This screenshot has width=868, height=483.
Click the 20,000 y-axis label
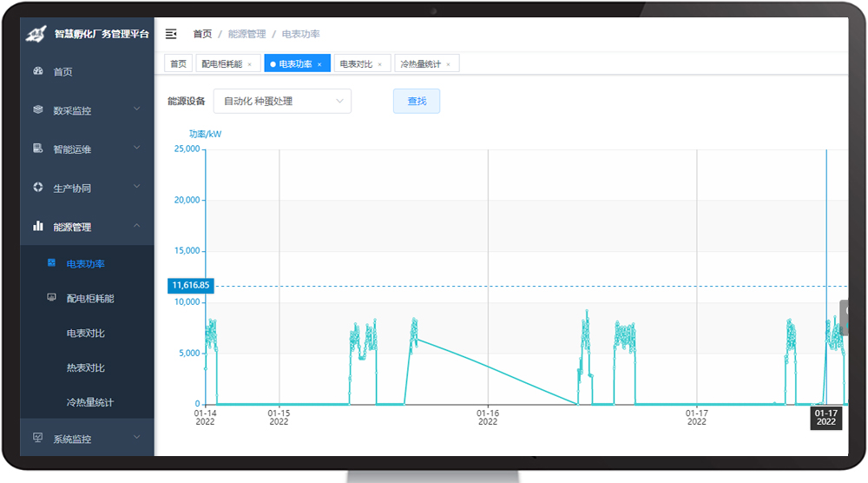(187, 200)
